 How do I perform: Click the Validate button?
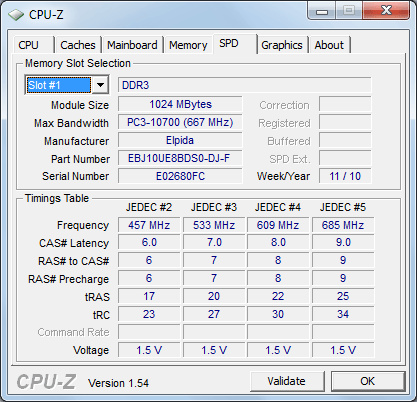click(x=287, y=381)
